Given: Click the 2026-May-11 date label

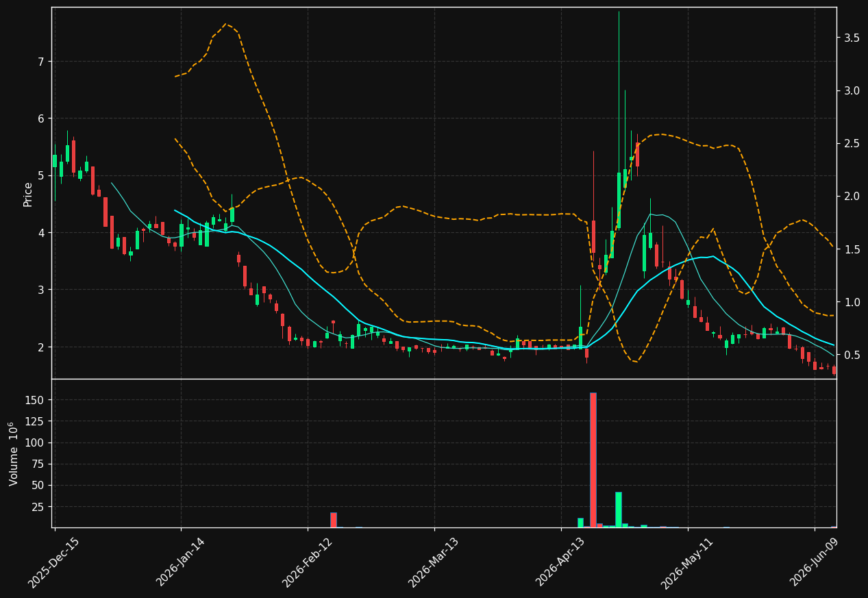Looking at the screenshot, I should pos(687,562).
